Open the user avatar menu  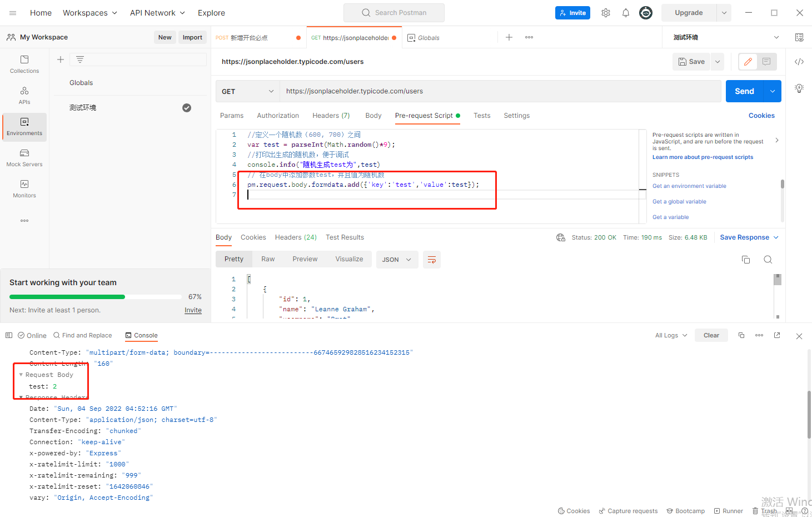coord(646,13)
